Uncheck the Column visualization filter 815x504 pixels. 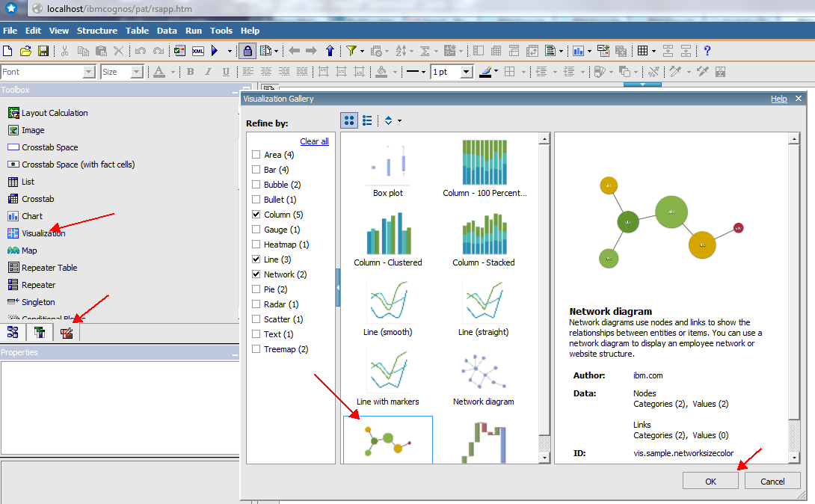[x=255, y=214]
